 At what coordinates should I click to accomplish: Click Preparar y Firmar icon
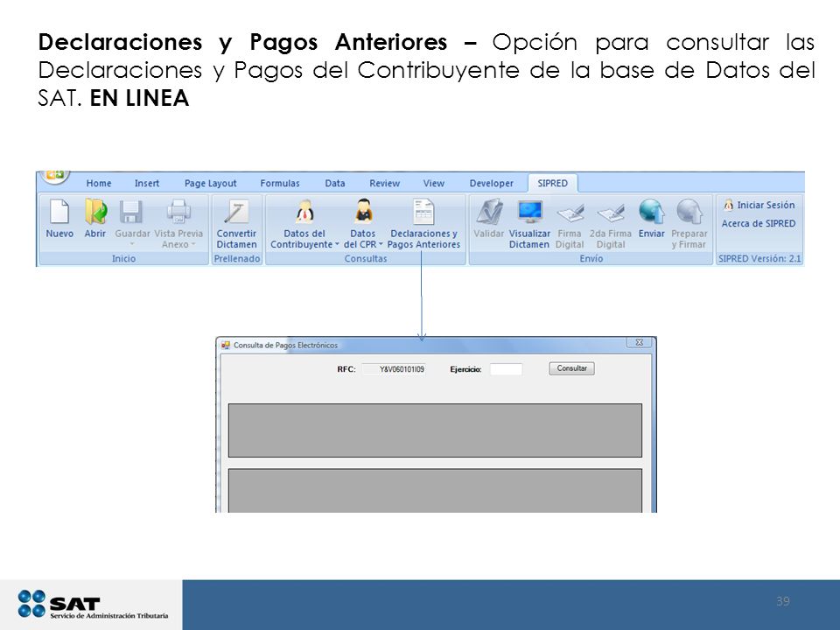[x=689, y=212]
